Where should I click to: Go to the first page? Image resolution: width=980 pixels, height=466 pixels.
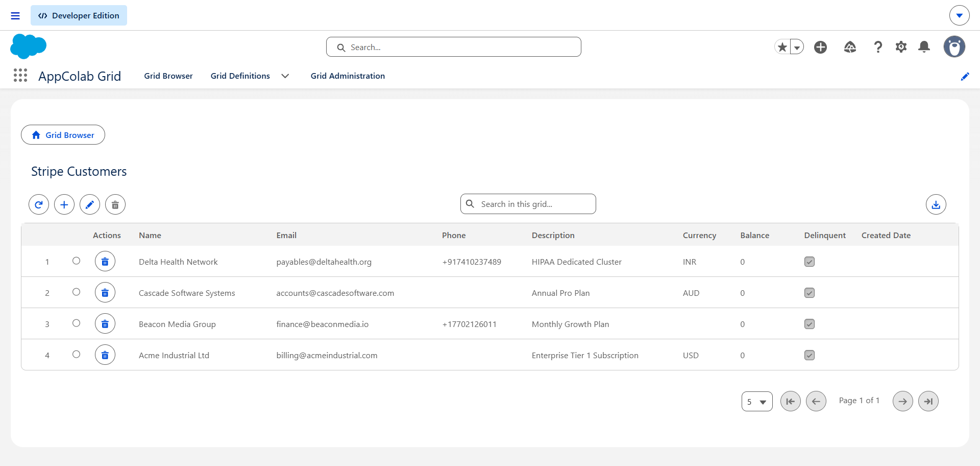coord(791,401)
